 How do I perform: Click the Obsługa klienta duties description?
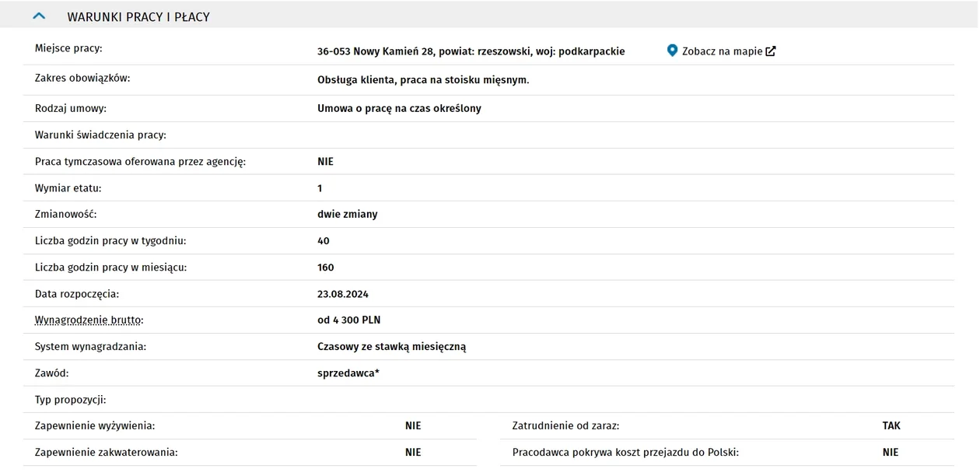pos(423,80)
